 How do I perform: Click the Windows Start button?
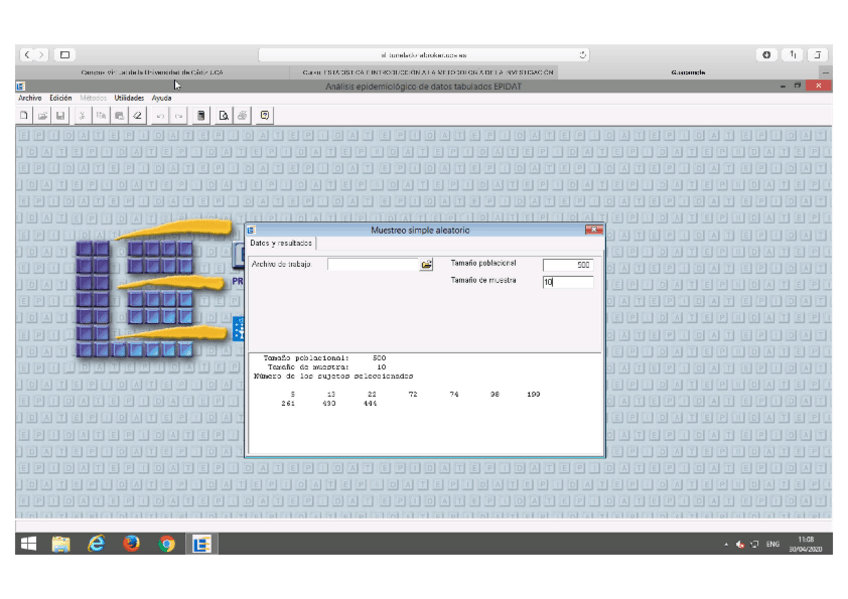click(28, 543)
